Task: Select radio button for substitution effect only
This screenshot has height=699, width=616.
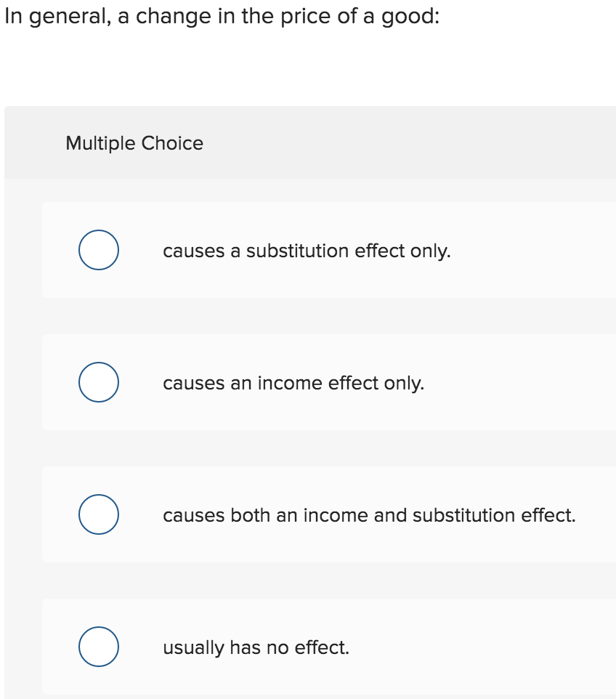Action: (x=99, y=250)
